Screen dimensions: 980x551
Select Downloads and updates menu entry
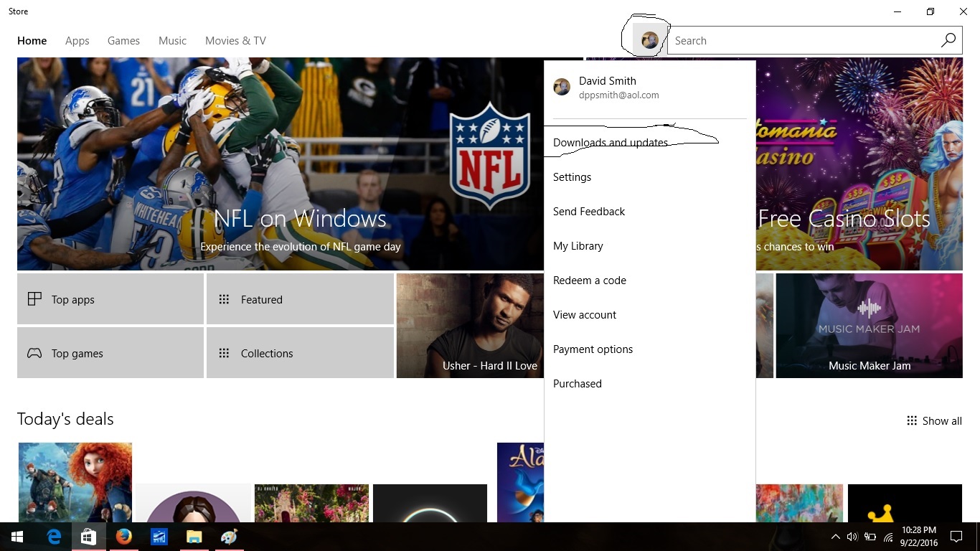click(x=650, y=143)
